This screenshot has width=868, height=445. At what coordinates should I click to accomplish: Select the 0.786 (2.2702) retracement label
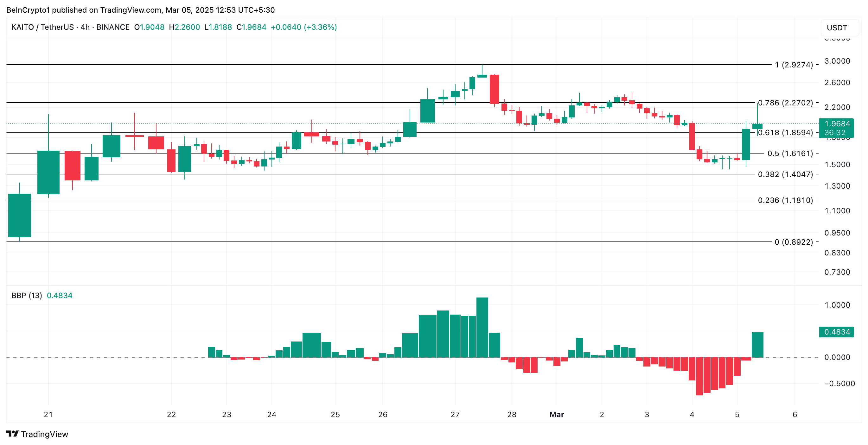click(x=785, y=103)
